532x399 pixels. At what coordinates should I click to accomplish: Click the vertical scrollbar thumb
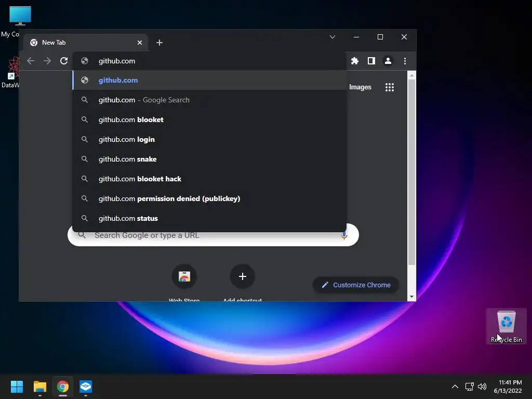click(x=411, y=172)
